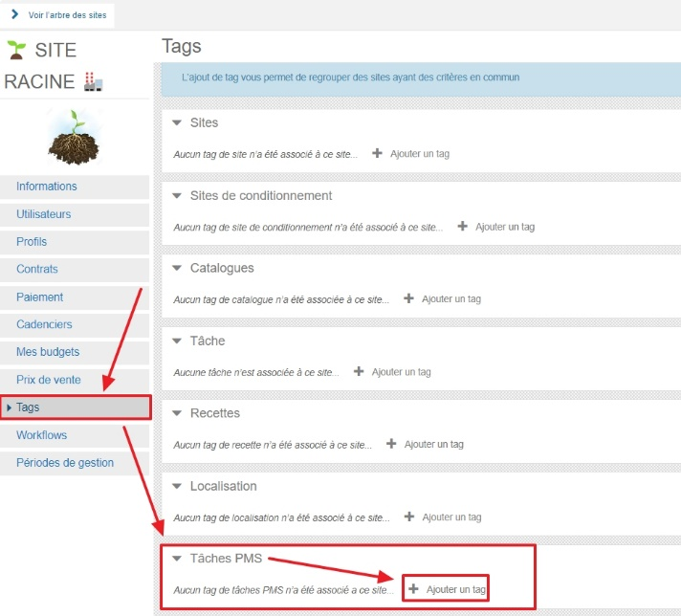Collapse the Sites section
Viewport: 681px width, 616px height.
click(177, 123)
